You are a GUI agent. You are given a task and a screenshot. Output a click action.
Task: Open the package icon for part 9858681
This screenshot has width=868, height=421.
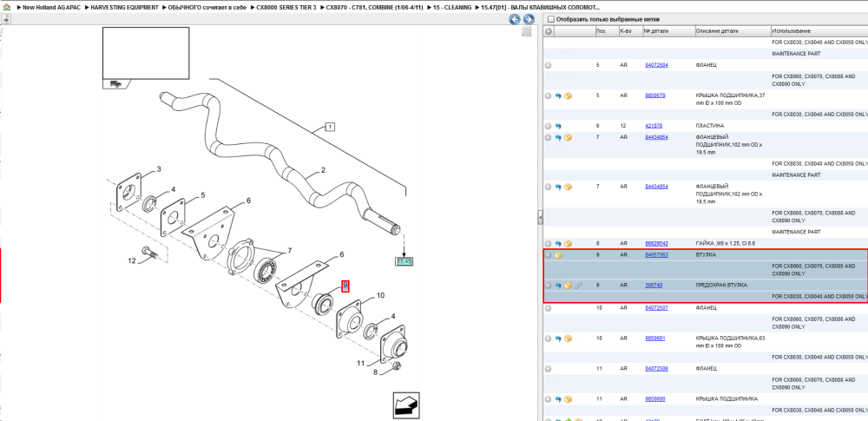[x=568, y=338]
